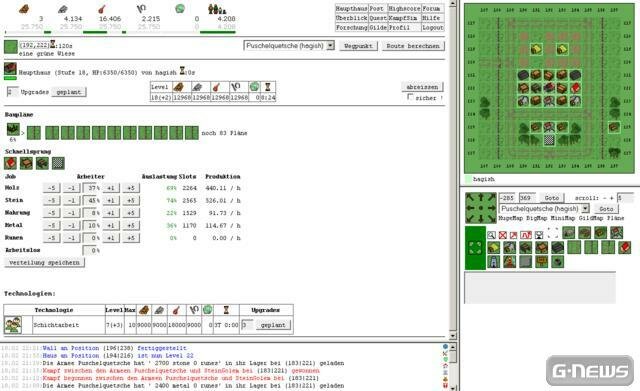Click geplant button next to Upgrades field
Viewport: 640px width, 391px height.
pos(69,92)
